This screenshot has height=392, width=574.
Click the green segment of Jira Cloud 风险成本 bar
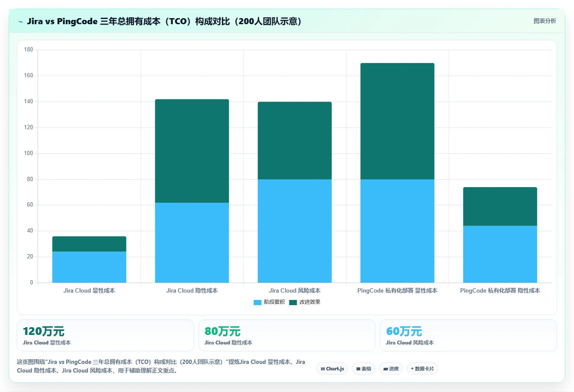[295, 140]
